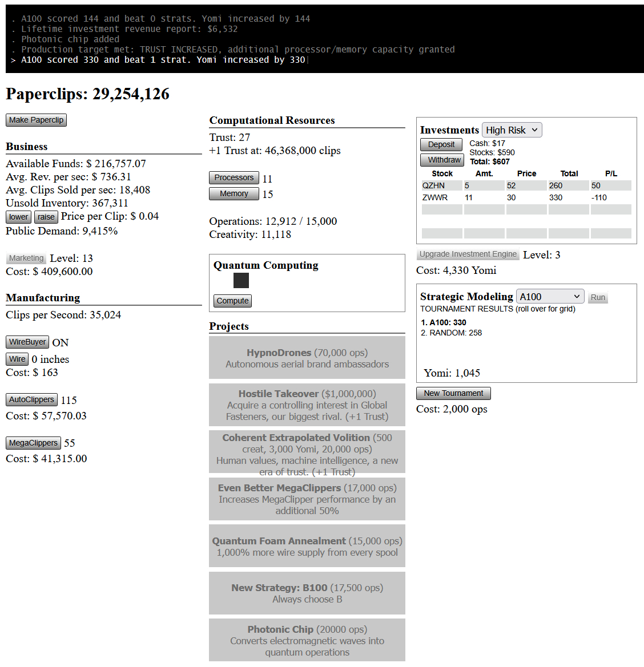Toggle the WireBuyer on or off
The height and width of the screenshot is (667, 644).
(x=27, y=342)
